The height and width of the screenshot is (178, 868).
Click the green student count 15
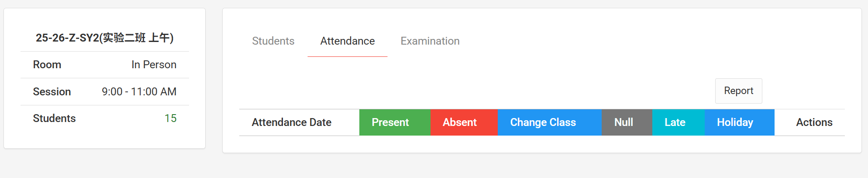click(x=170, y=119)
